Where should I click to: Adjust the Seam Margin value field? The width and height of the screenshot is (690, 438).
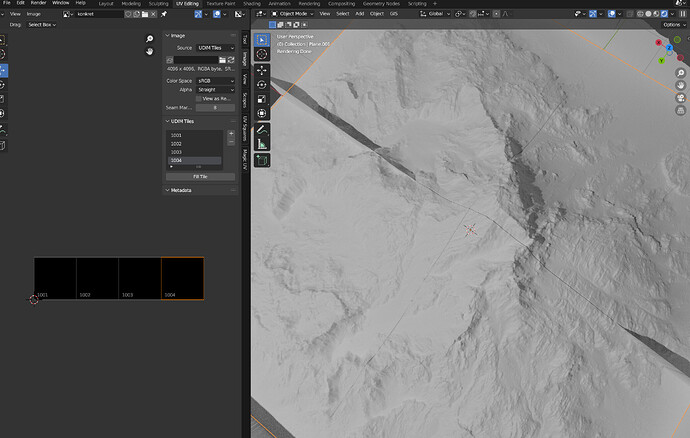pos(215,108)
